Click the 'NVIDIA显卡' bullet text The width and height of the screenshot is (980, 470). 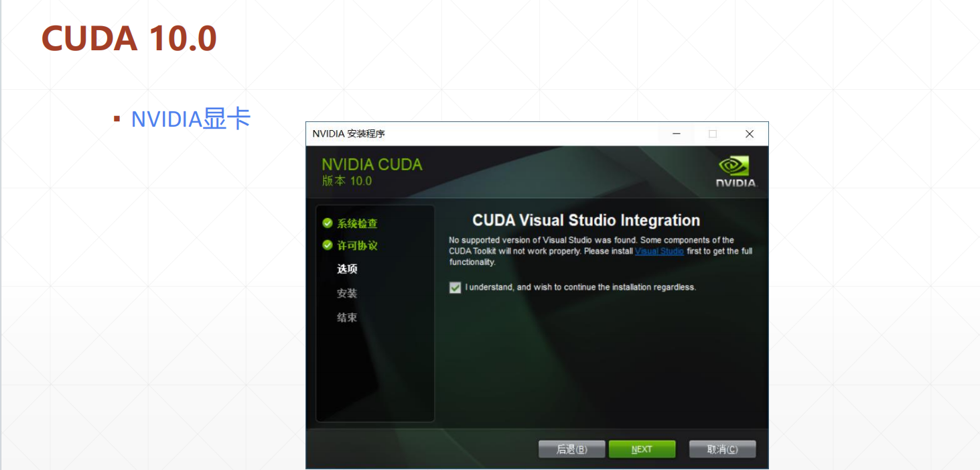[191, 119]
